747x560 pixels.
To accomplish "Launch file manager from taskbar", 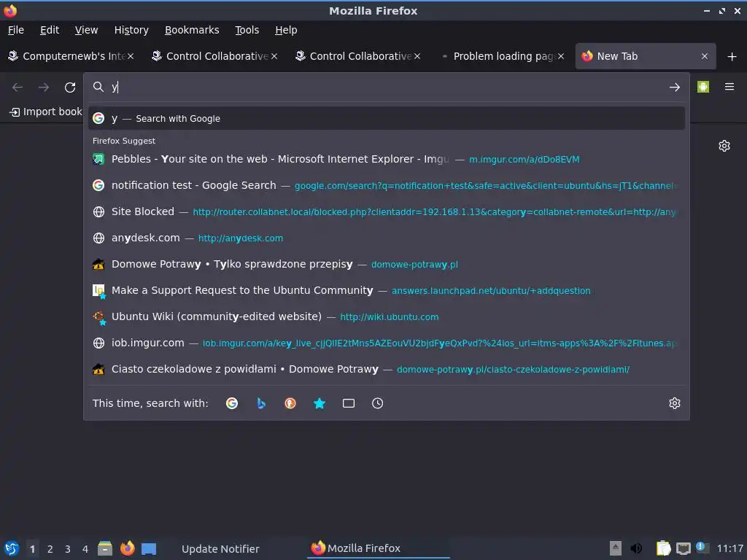I will click(x=105, y=548).
